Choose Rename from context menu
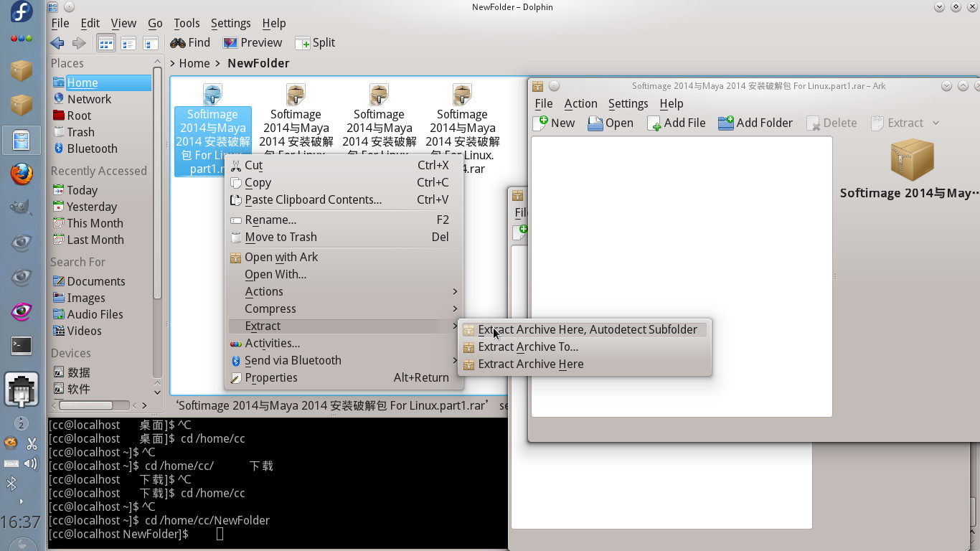980x551 pixels. [344, 220]
